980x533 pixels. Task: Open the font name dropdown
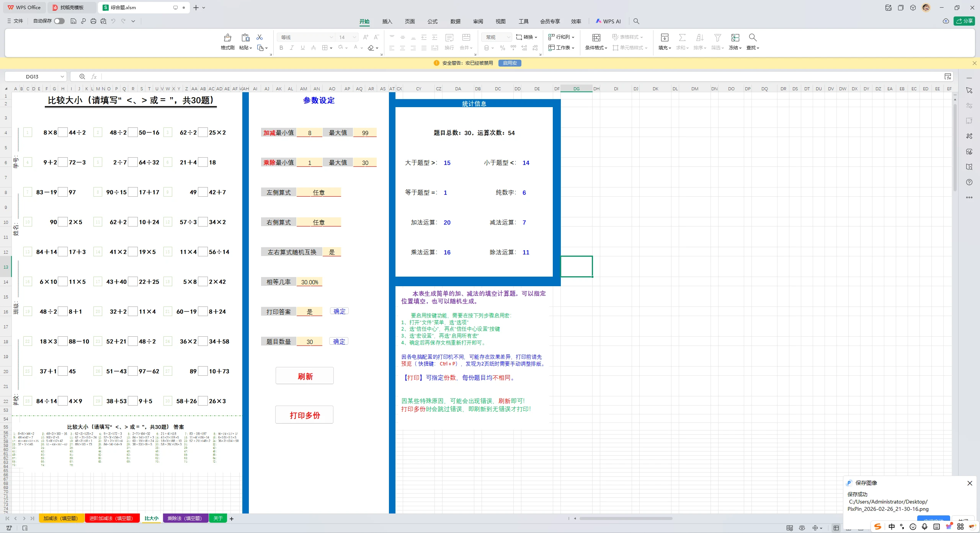pyautogui.click(x=330, y=37)
